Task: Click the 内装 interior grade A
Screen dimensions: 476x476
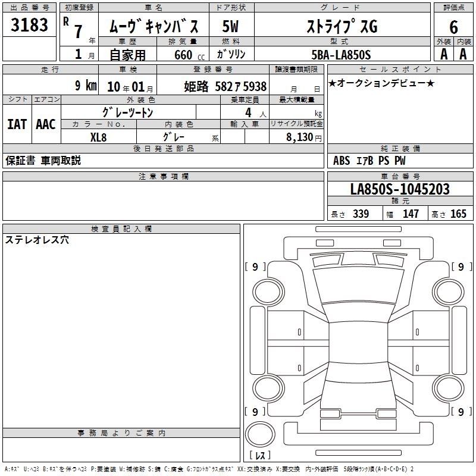Action: click(463, 54)
